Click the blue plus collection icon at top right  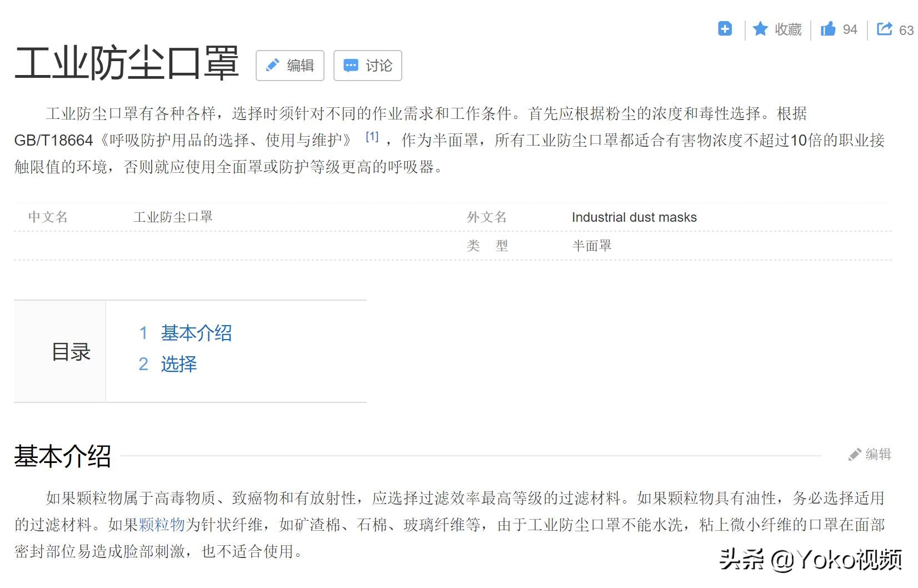coord(725,29)
